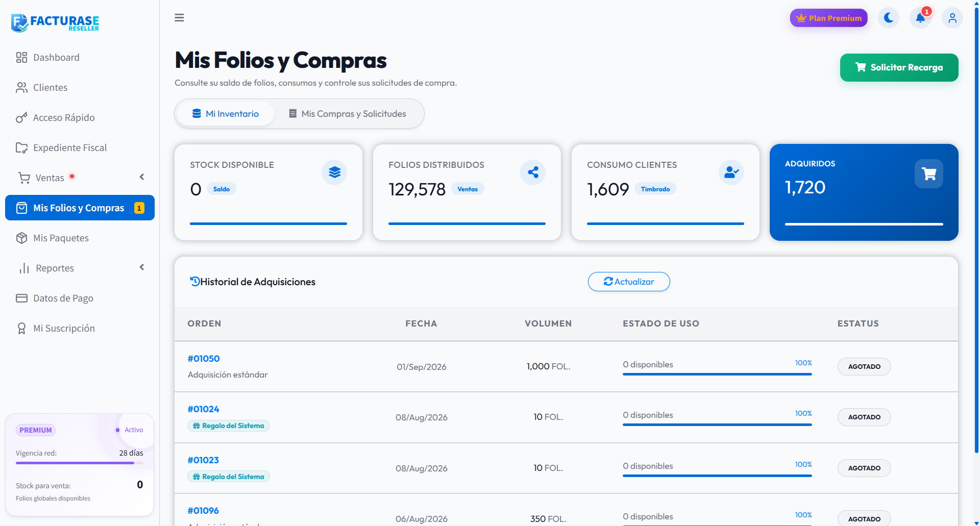Screen dimensions: 980x526
Task: Open order #01023 link
Action: point(203,460)
